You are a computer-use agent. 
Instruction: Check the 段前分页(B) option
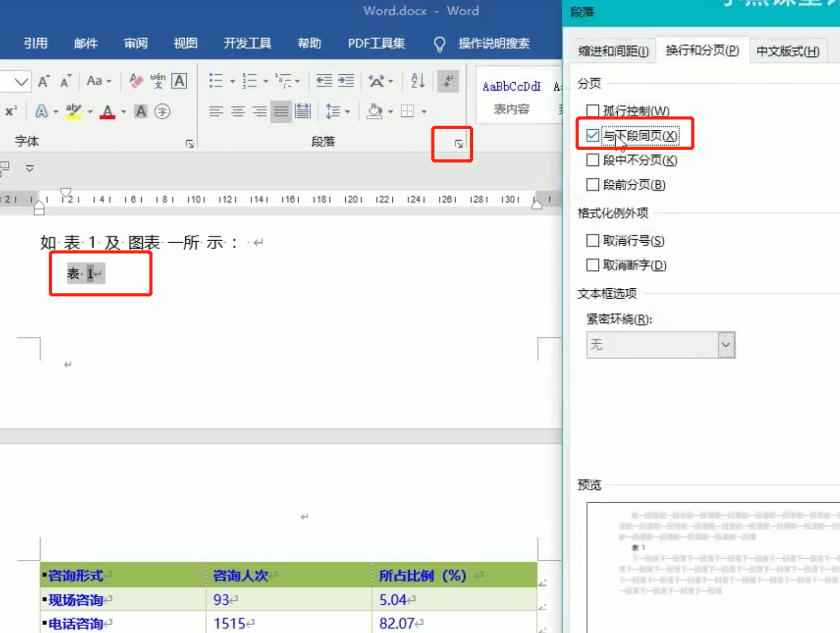click(x=593, y=185)
